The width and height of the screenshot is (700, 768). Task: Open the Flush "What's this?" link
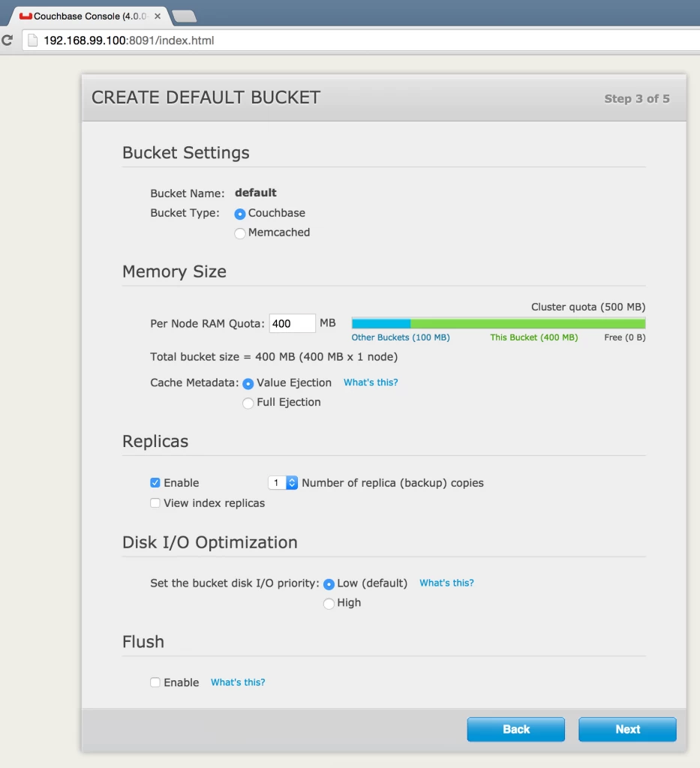pos(238,682)
